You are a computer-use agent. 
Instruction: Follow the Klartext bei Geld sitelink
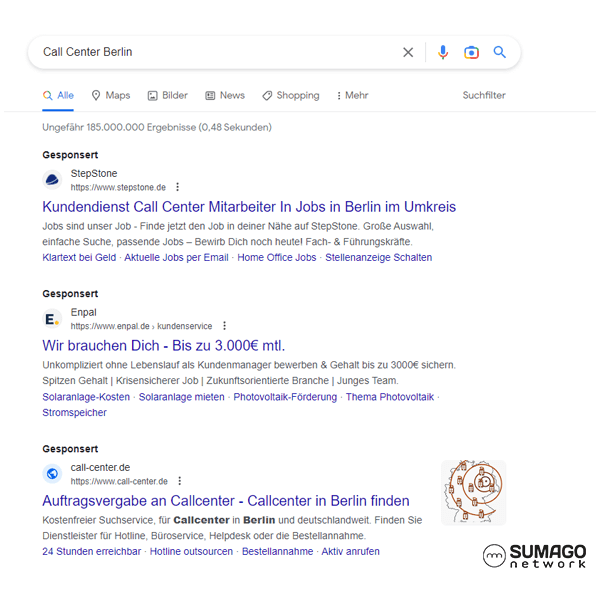[x=79, y=258]
